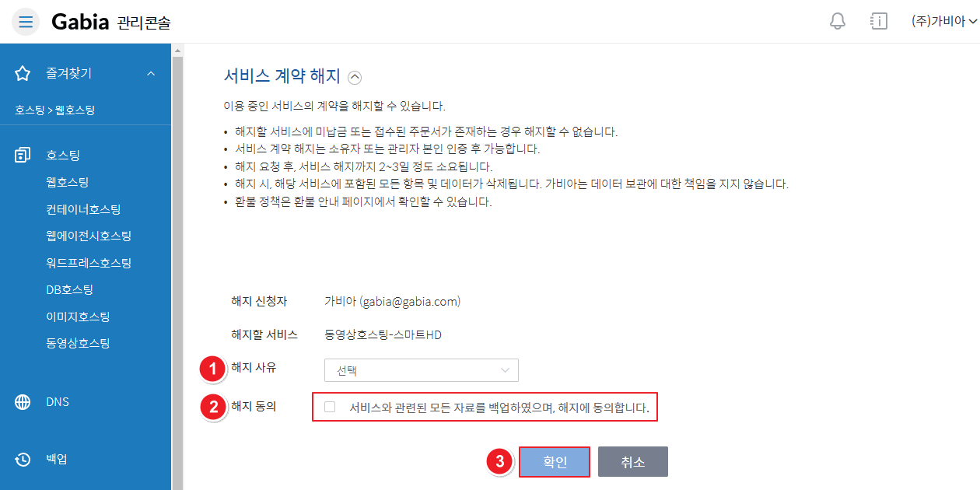Check the 해지 동의 agreement checkbox

click(x=330, y=407)
